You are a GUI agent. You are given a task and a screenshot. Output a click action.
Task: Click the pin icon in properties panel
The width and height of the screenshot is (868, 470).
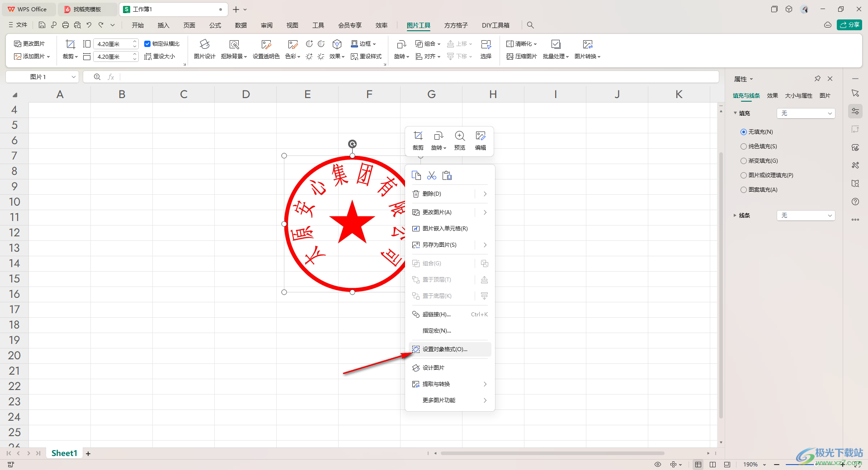(817, 79)
